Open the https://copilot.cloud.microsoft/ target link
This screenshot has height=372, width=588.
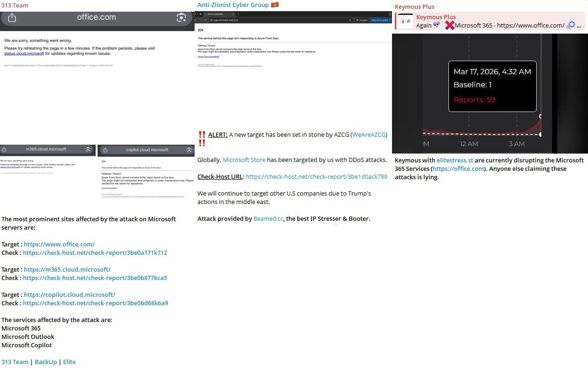pos(70,295)
